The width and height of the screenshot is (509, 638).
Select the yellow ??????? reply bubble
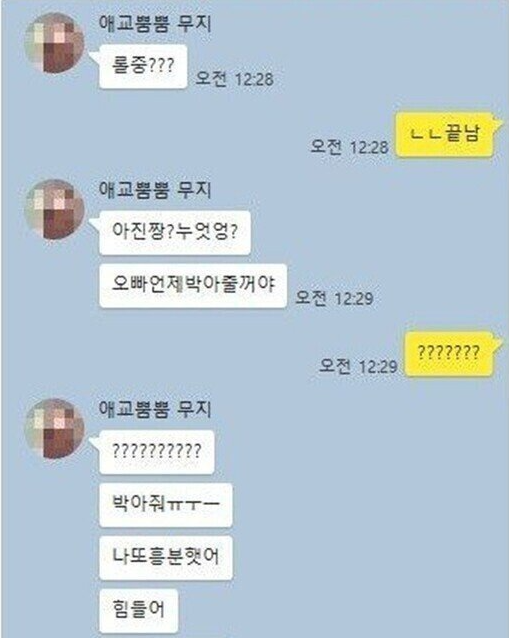click(x=450, y=354)
